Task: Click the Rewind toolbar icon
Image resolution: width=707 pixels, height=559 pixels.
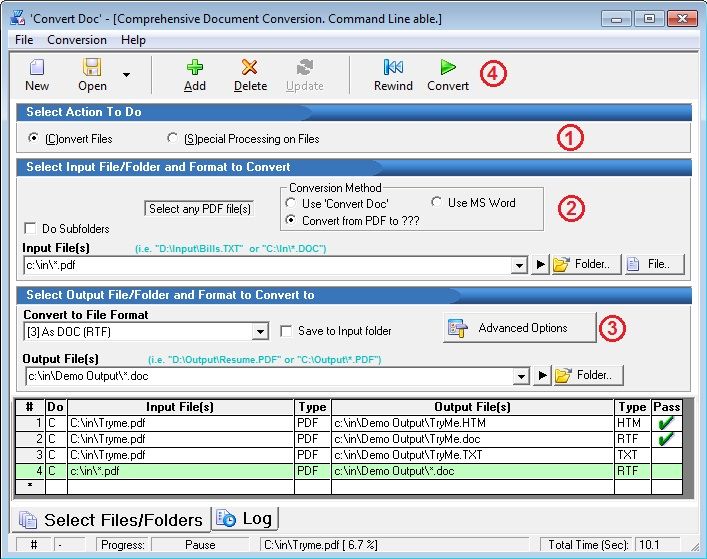Action: 393,67
